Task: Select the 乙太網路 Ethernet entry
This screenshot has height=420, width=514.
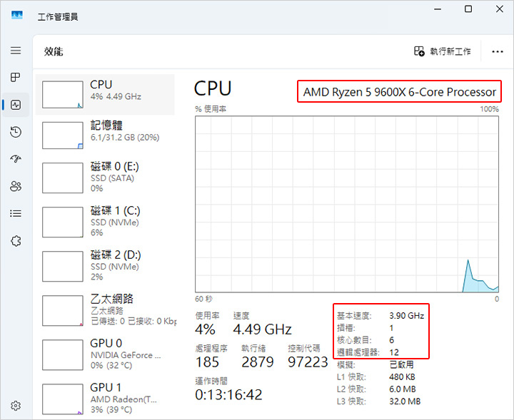Action: [x=105, y=310]
